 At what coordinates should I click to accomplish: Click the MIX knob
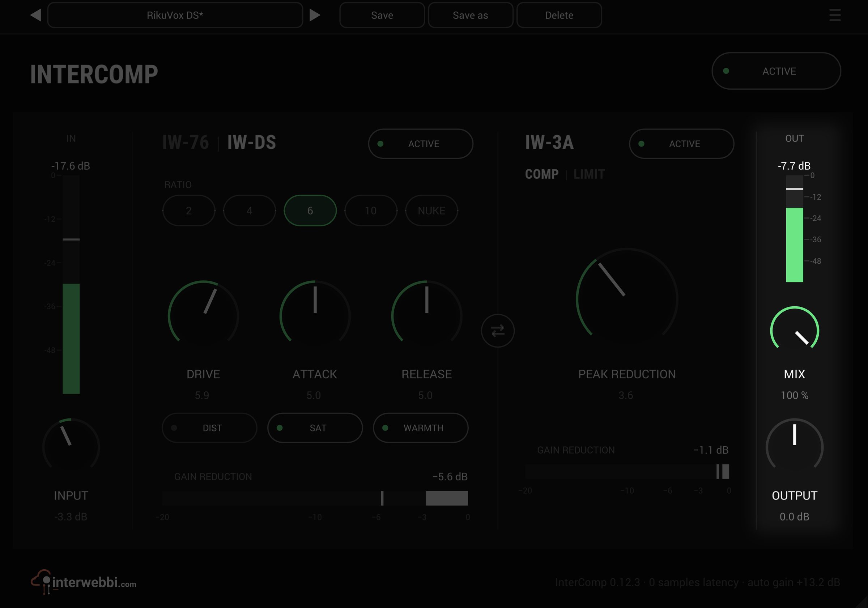[794, 330]
